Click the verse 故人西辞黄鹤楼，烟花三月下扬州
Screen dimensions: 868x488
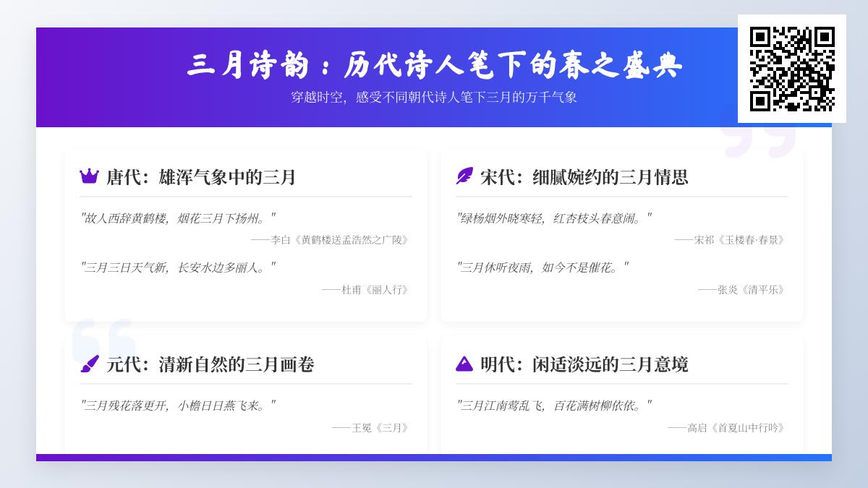(178, 218)
